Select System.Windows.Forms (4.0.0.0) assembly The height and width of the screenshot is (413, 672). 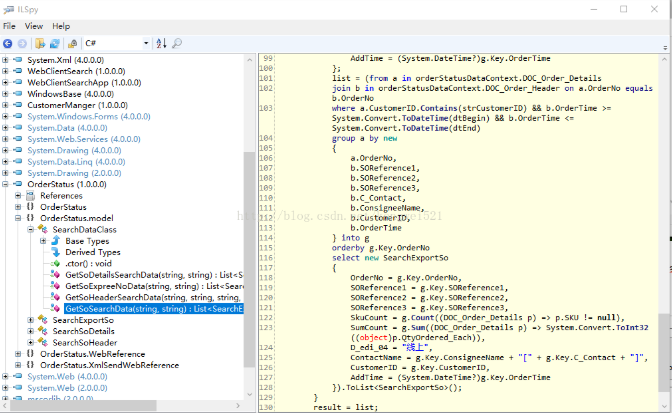(89, 117)
